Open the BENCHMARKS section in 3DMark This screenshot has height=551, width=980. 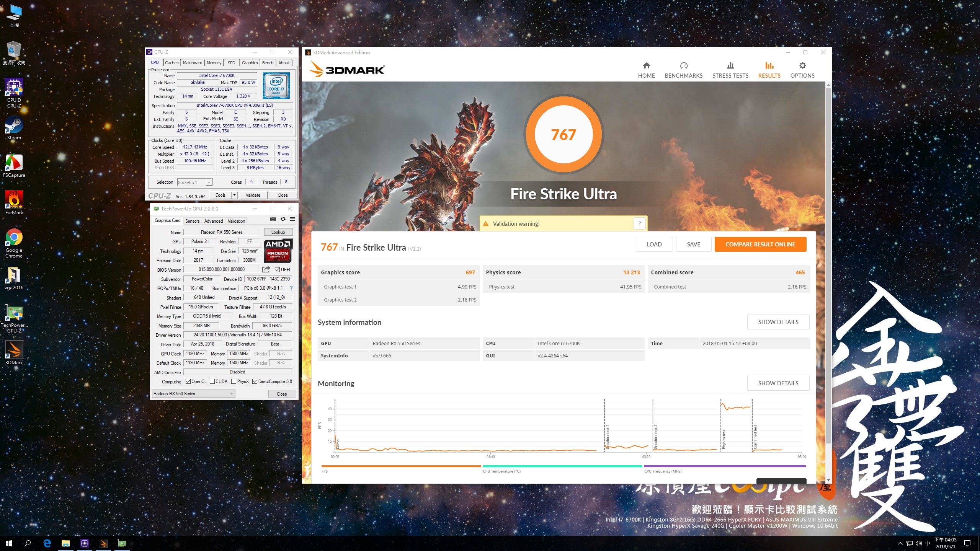coord(683,70)
